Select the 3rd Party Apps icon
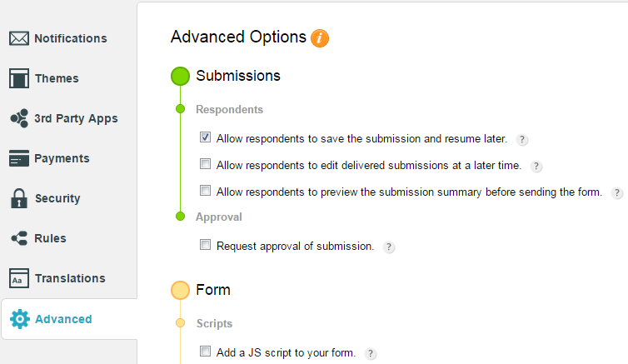This screenshot has width=628, height=364. (19, 118)
